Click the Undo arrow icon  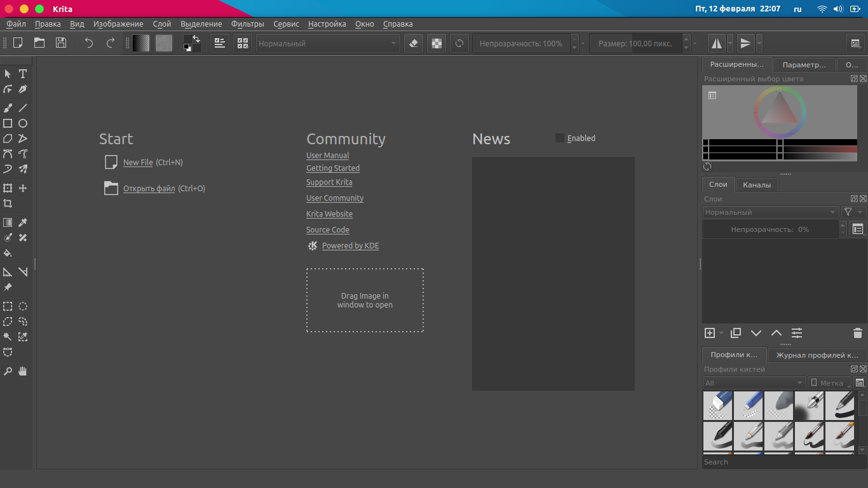pyautogui.click(x=89, y=43)
